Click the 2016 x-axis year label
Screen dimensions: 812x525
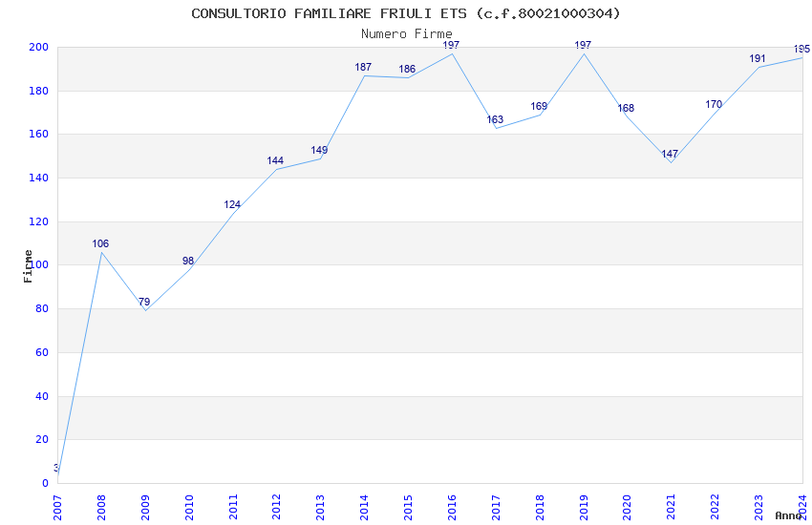[452, 508]
